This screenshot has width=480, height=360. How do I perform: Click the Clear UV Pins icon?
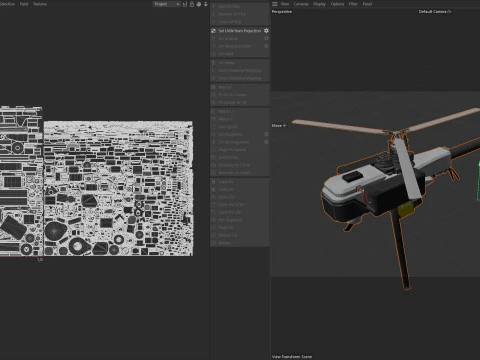[x=214, y=22]
